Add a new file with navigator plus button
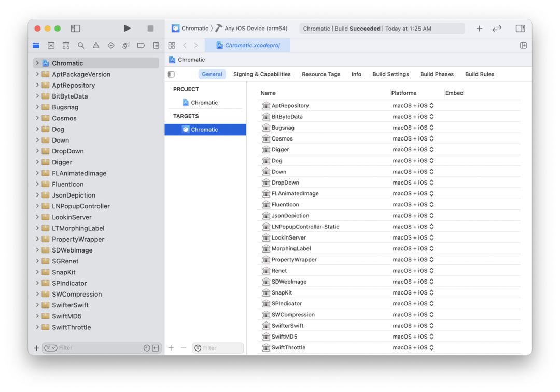Viewport: 560px width, 392px height. pos(36,348)
